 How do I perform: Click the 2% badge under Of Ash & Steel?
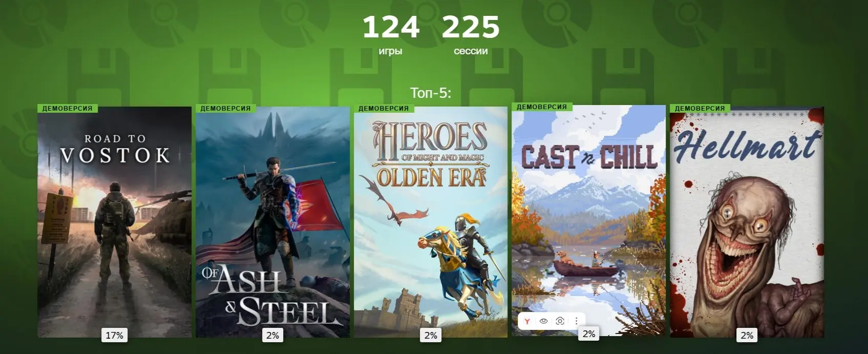272,335
